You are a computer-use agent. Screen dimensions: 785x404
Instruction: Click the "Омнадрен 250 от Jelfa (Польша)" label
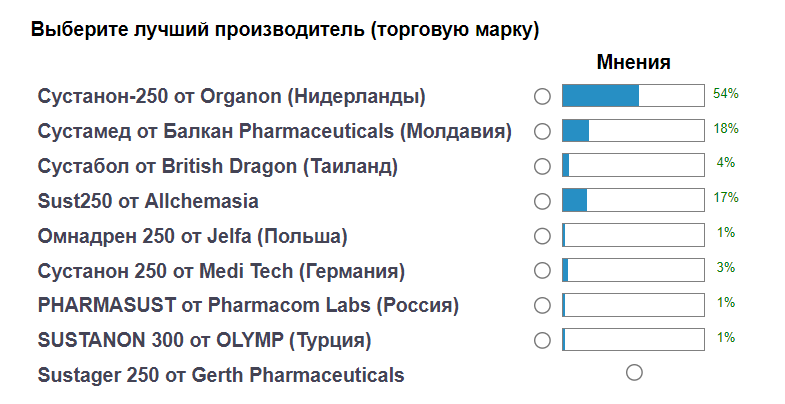click(x=192, y=236)
